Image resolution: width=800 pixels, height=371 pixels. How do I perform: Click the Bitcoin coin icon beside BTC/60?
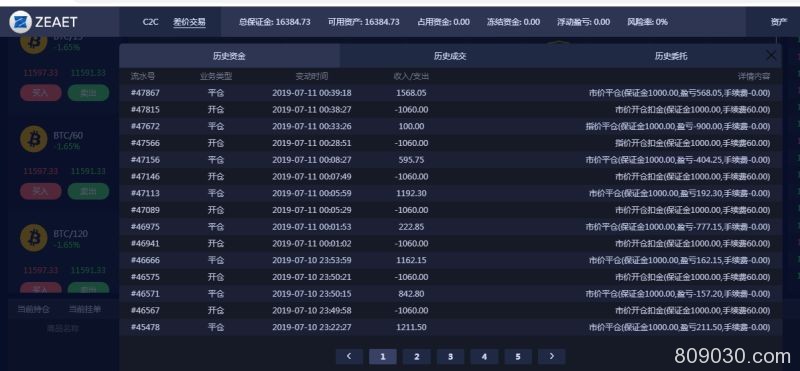tap(34, 139)
